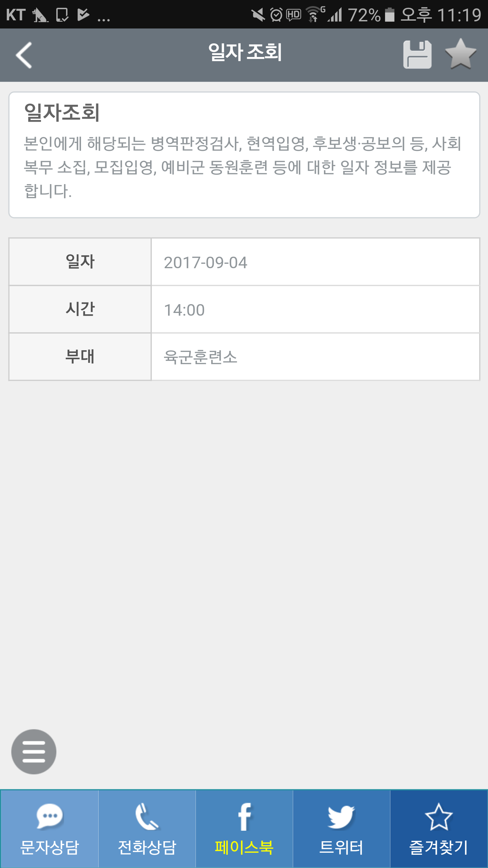Open 문자상담 text consultation
Viewport: 488px width, 868px height.
point(49,829)
